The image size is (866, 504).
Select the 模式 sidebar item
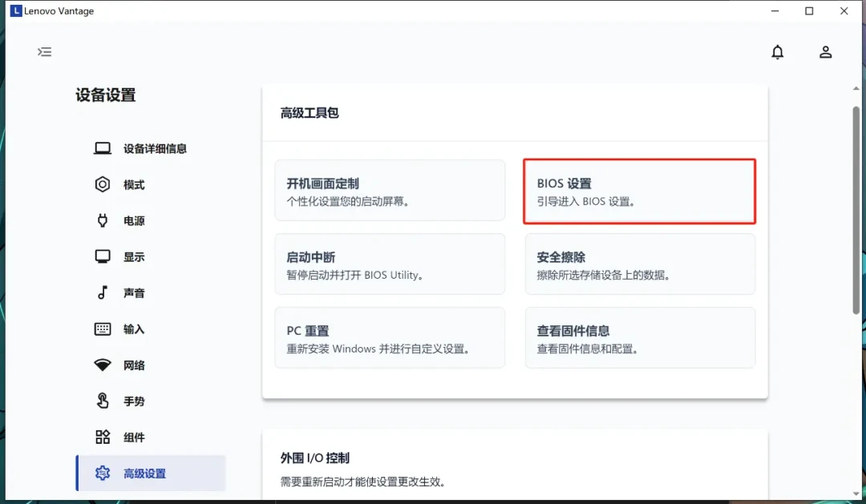(x=151, y=184)
